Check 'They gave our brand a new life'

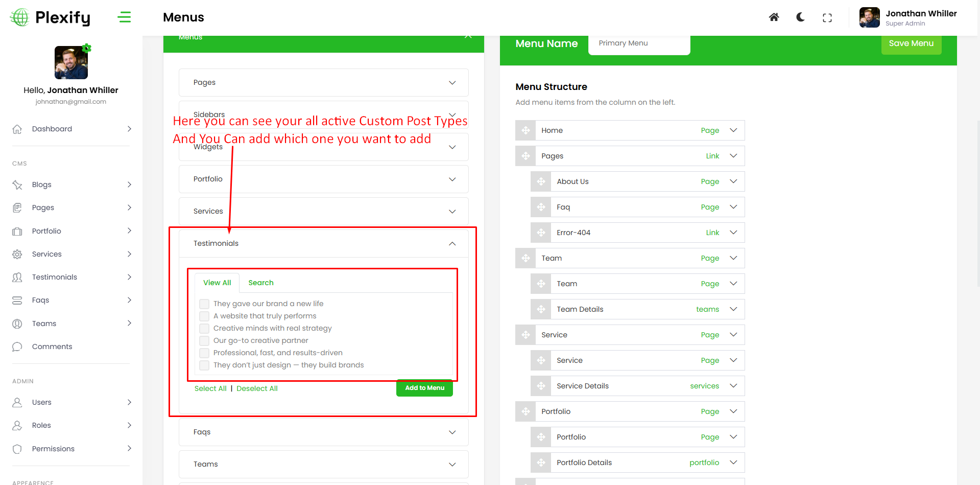(x=204, y=304)
